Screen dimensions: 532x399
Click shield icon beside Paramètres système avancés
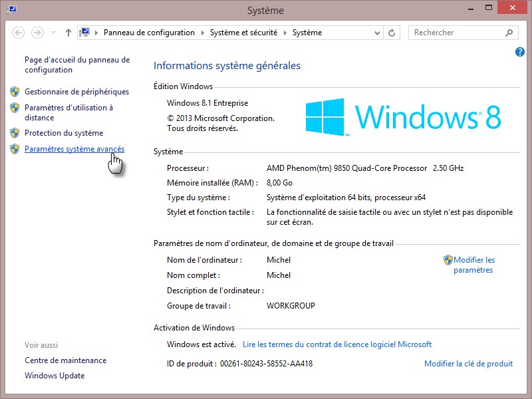[15, 149]
